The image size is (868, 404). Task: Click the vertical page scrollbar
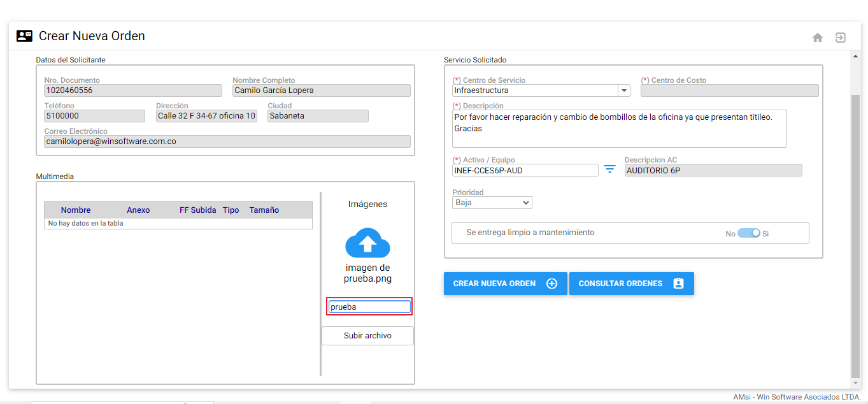[855, 236]
